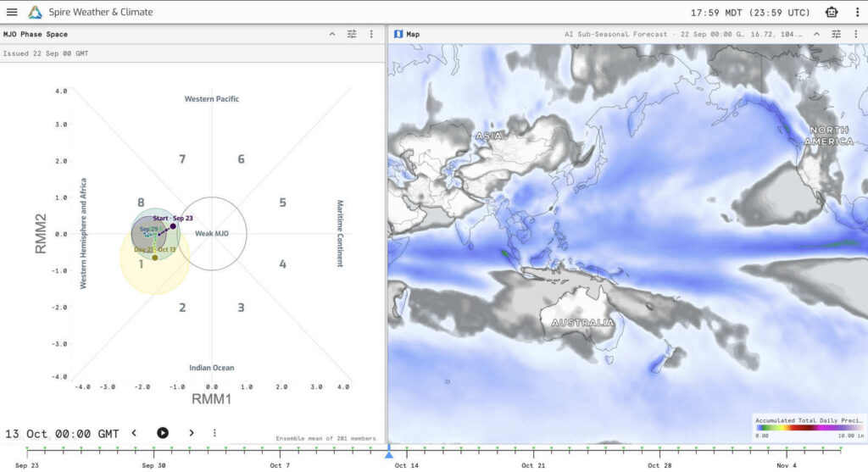Click Western Pacific chart label
Viewport: 868px width, 472px height.
[211, 98]
